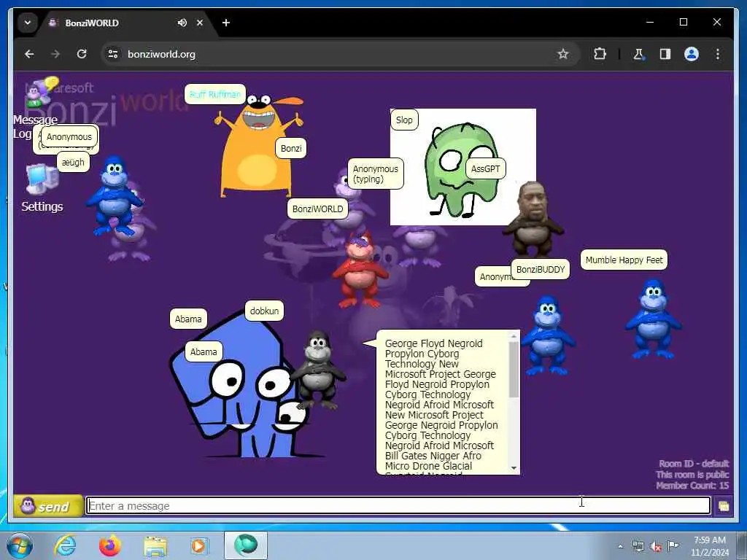This screenshot has width=747, height=560.
Task: Open the browser extensions menu
Action: pyautogui.click(x=600, y=54)
